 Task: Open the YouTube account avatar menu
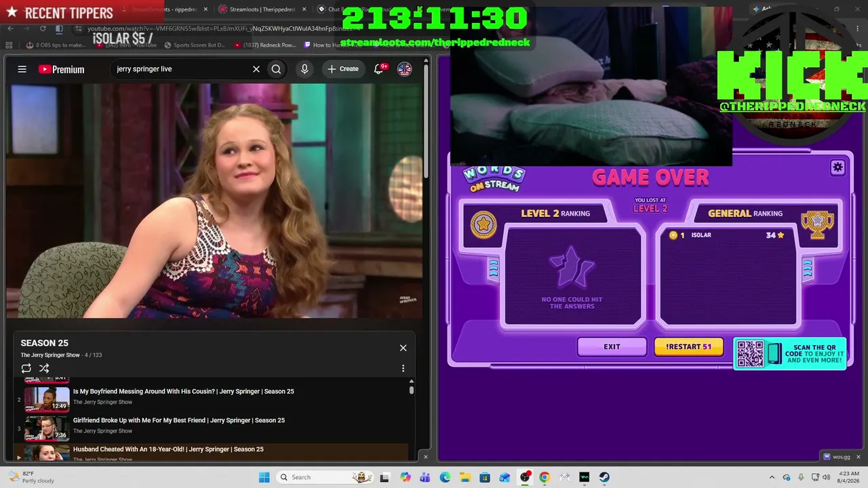coord(404,69)
